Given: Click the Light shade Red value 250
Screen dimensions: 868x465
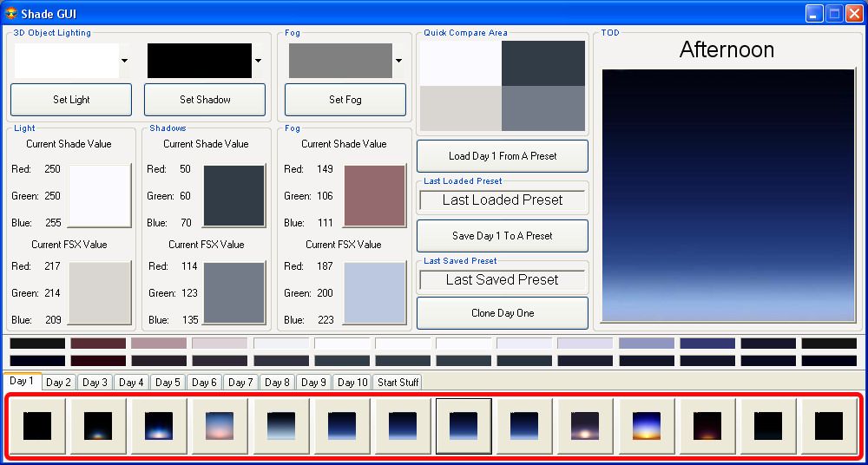Looking at the screenshot, I should 53,169.
